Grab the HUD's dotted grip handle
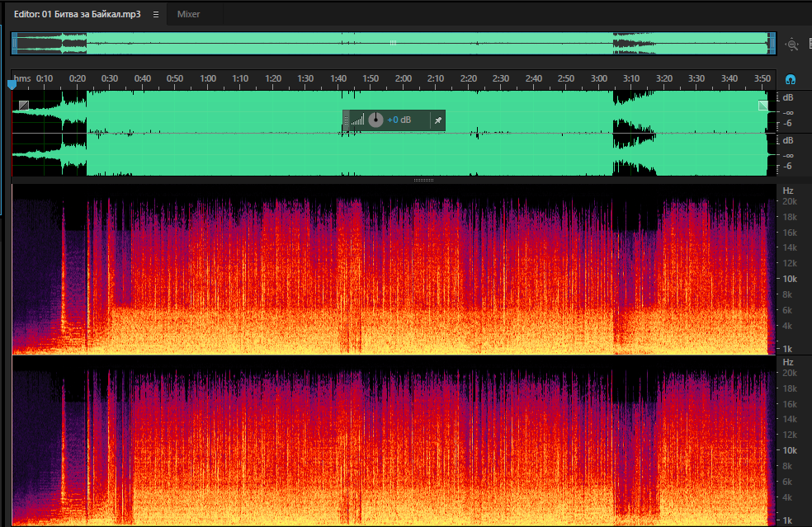Image resolution: width=812 pixels, height=527 pixels. coord(347,120)
